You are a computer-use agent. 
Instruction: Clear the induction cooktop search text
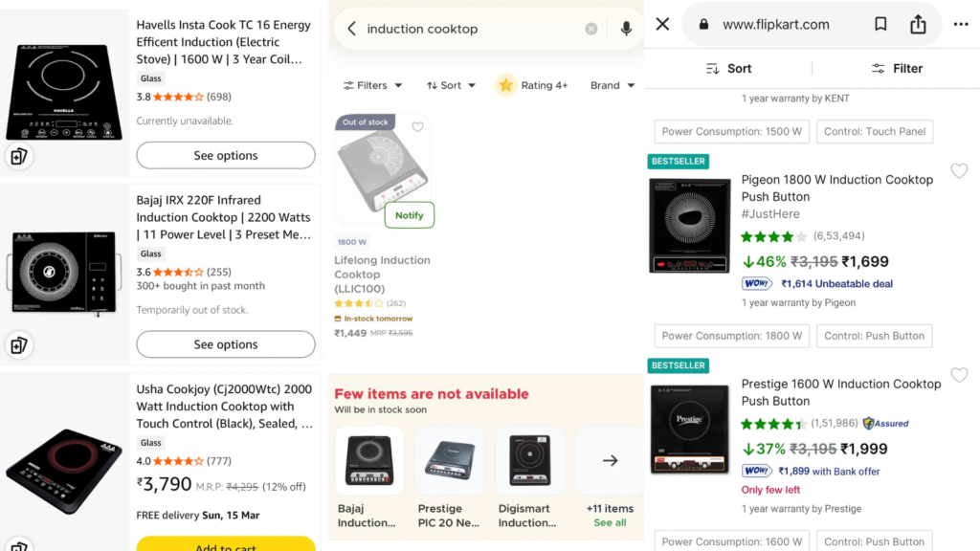pyautogui.click(x=591, y=29)
